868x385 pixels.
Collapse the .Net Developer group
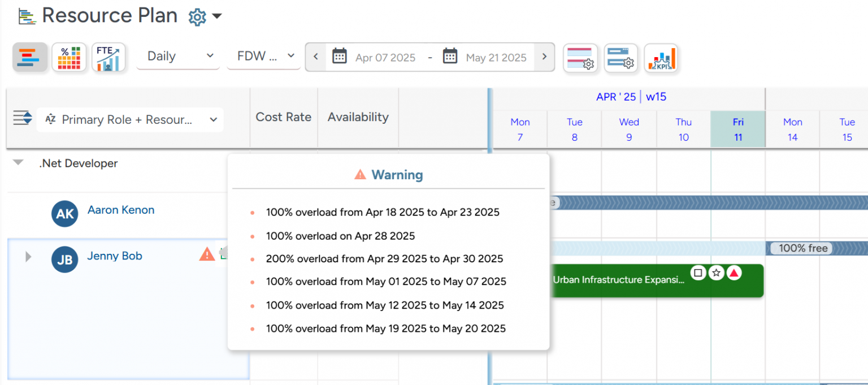click(18, 163)
